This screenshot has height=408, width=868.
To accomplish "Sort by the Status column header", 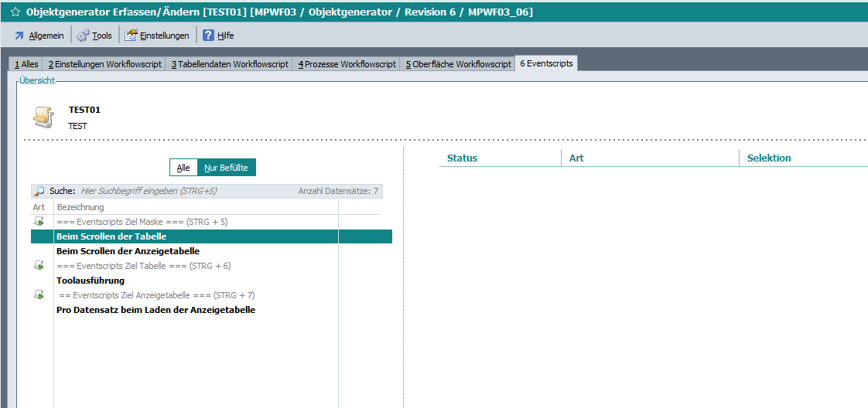I will [x=462, y=158].
